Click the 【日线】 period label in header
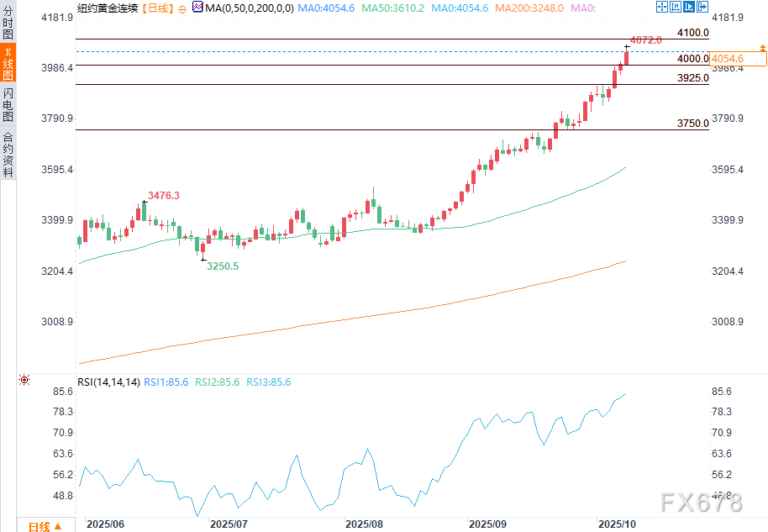 point(156,8)
